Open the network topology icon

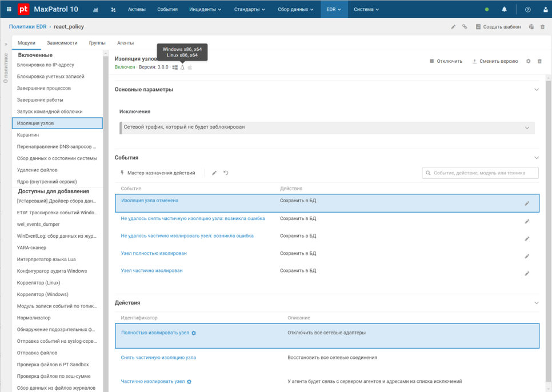point(113,10)
